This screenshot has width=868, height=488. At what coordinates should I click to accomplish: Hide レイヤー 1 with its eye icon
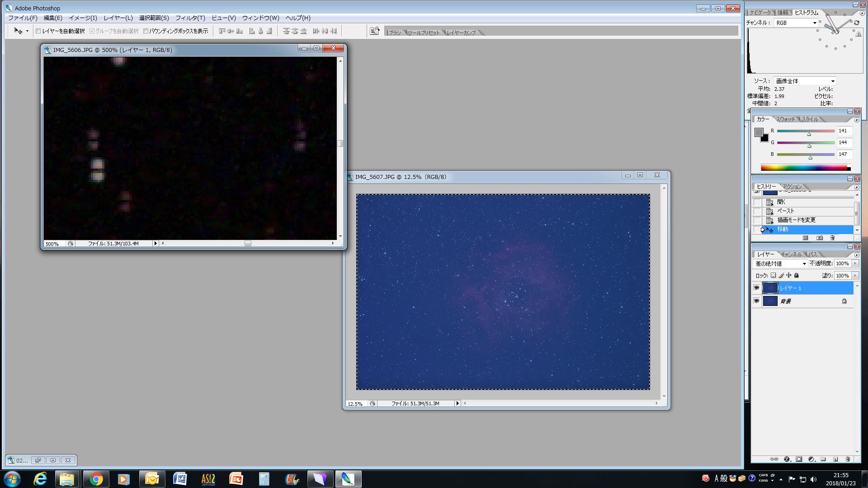coord(756,288)
